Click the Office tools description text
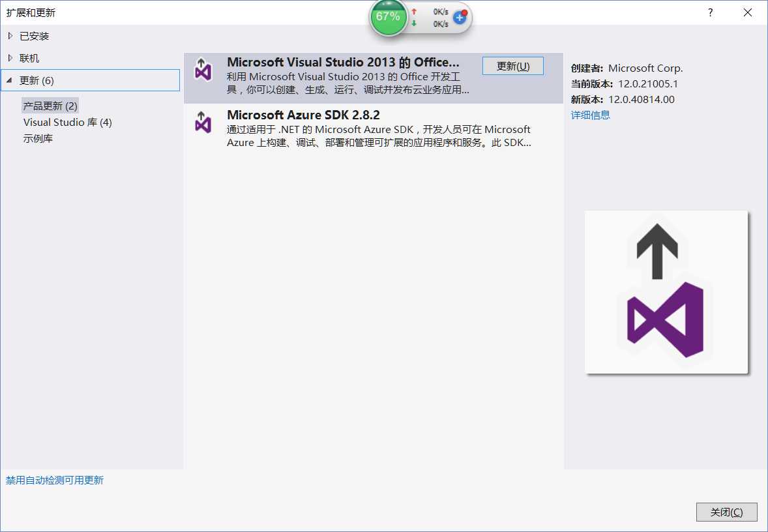768x532 pixels. (347, 83)
